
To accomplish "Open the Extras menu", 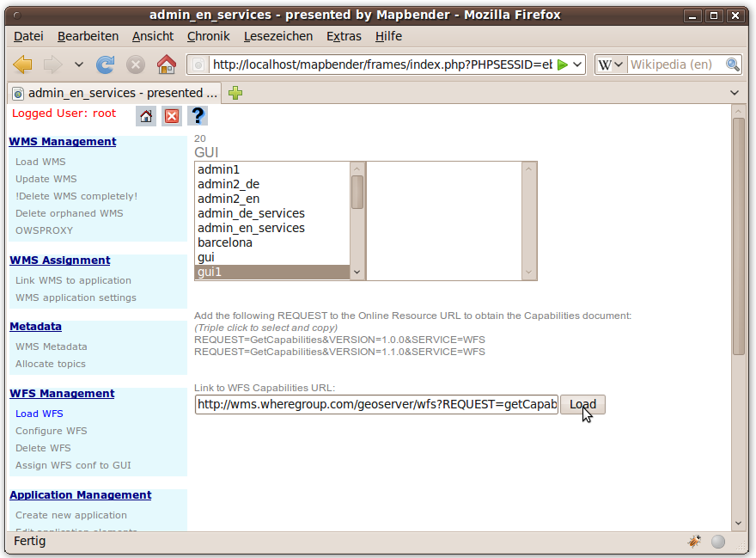I will click(x=344, y=36).
